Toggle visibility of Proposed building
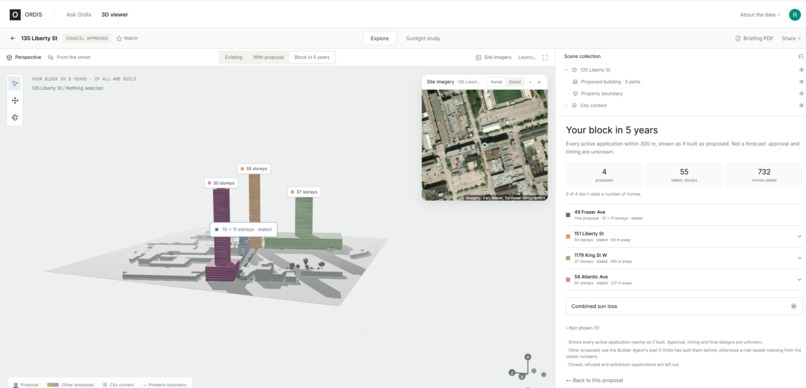 (801, 82)
